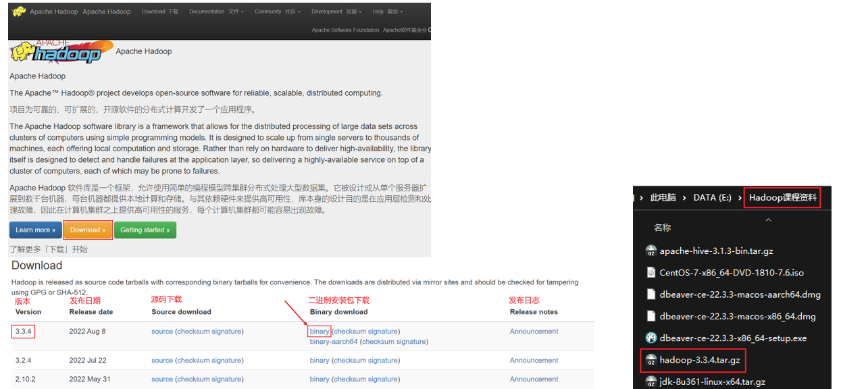
Task: Click the large Download section heading
Action: coord(36,265)
